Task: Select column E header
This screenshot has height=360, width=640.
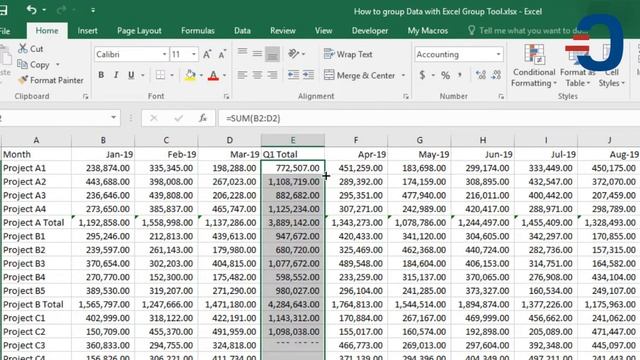Action: click(293, 140)
